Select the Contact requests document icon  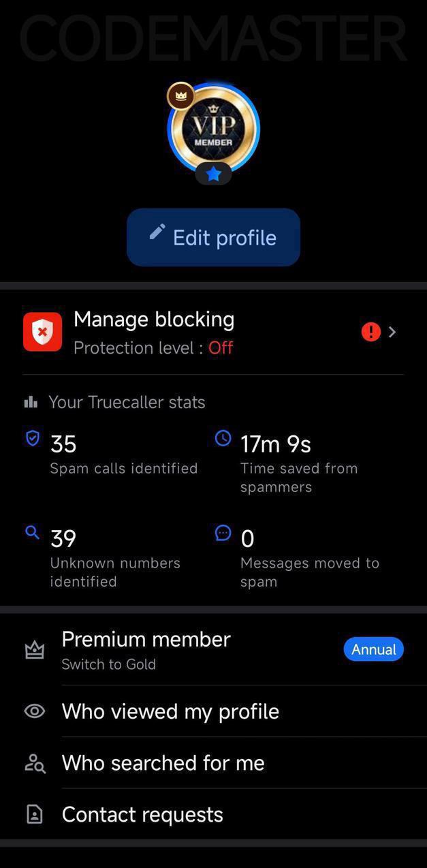34,814
